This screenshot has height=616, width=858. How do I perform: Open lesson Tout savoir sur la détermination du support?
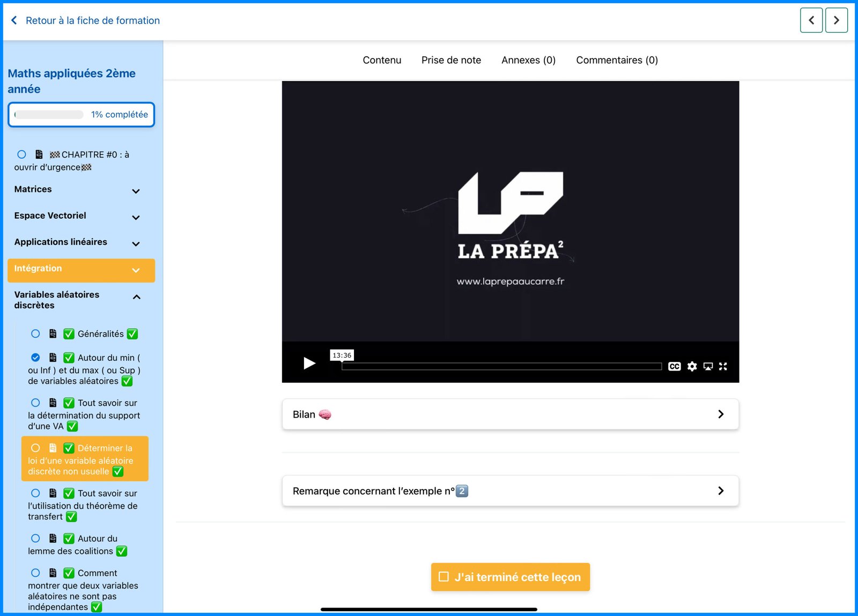tap(84, 414)
